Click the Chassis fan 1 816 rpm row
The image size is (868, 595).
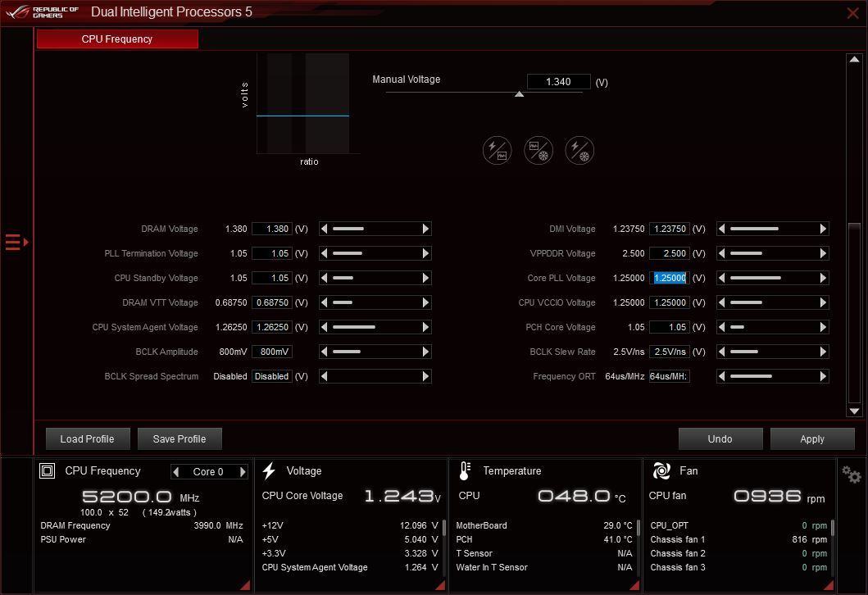(x=738, y=539)
